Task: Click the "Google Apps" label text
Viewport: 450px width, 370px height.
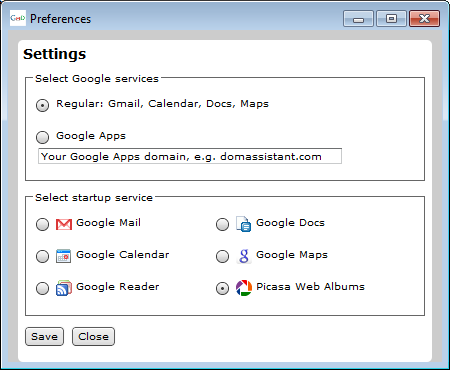Action: point(91,136)
